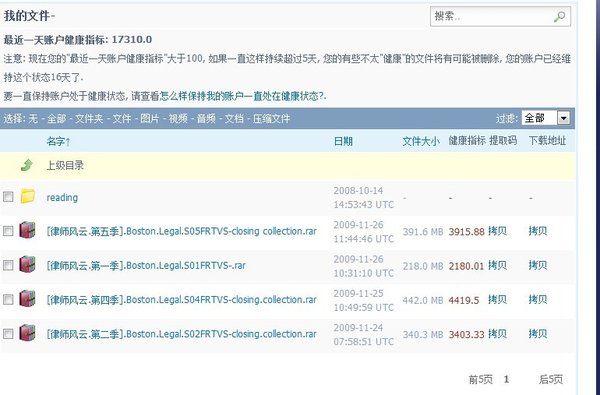Image resolution: width=600 pixels, height=395 pixels.
Task: Select 无 in the selection bar
Action: point(33,119)
